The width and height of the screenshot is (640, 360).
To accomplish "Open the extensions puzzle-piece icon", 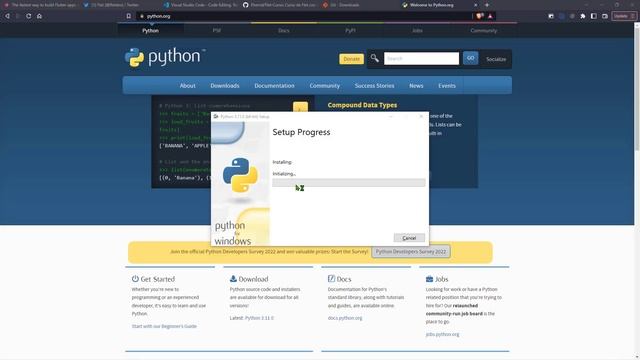I will (x=583, y=16).
